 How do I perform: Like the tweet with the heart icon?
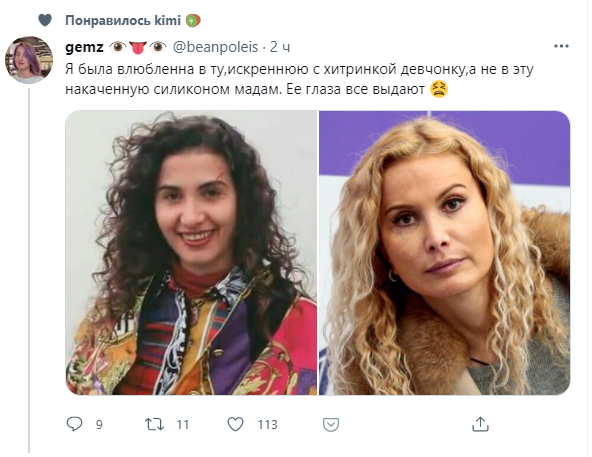pyautogui.click(x=236, y=424)
